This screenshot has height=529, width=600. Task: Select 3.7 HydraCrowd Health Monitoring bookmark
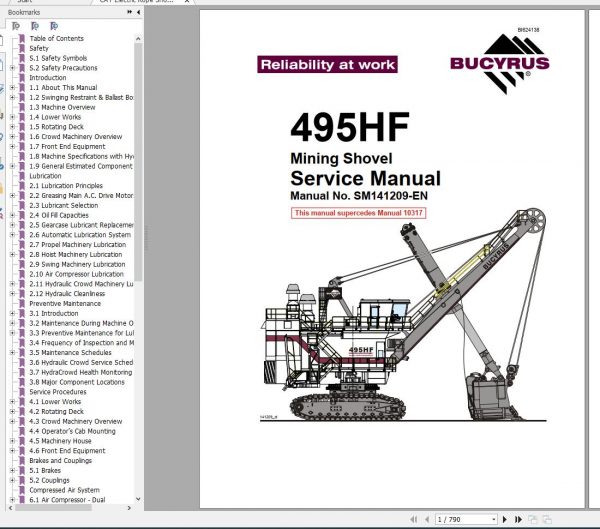point(80,372)
